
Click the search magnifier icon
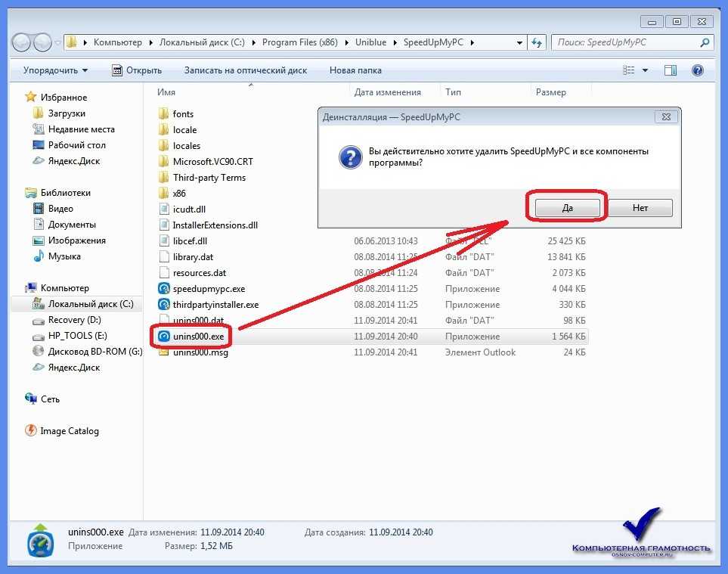[705, 42]
